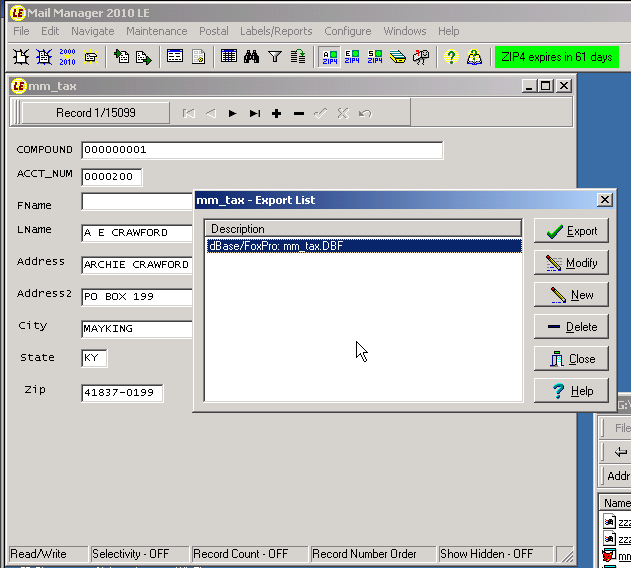Image resolution: width=631 pixels, height=568 pixels.
Task: Click the Description column header
Action: 363,229
